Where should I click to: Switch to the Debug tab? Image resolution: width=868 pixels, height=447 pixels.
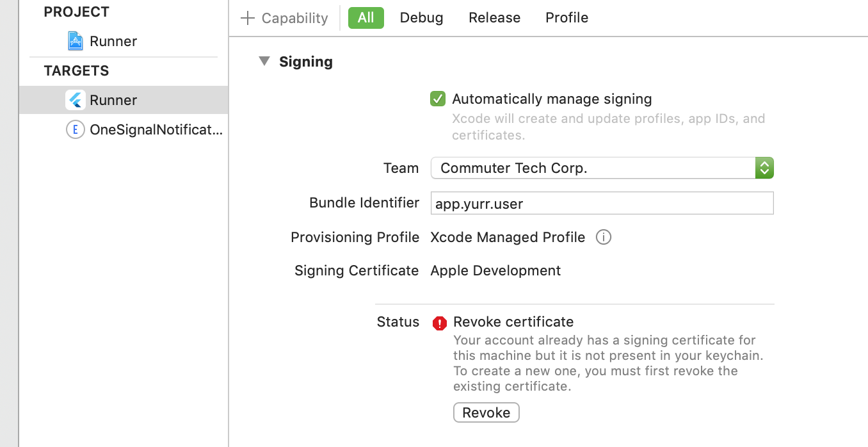[421, 18]
